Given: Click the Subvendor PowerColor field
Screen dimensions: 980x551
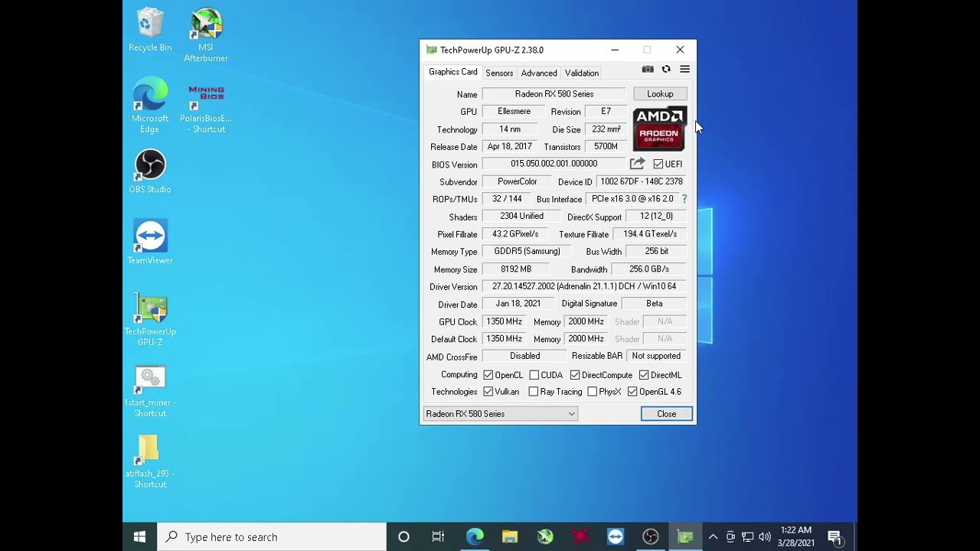Looking at the screenshot, I should pos(518,181).
